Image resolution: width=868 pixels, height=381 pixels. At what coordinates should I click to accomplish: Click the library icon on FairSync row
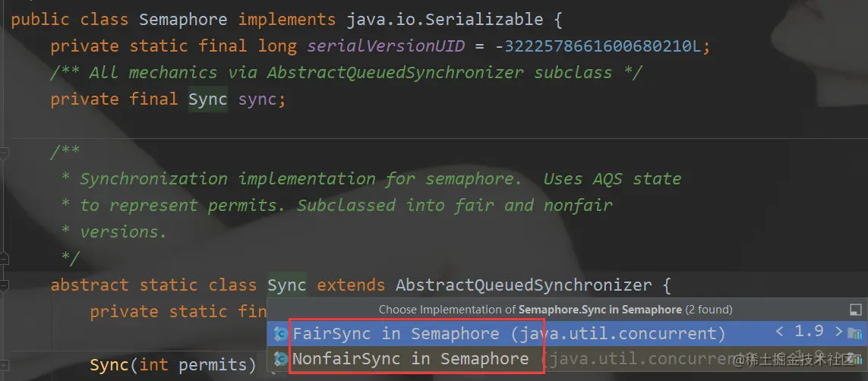[855, 334]
